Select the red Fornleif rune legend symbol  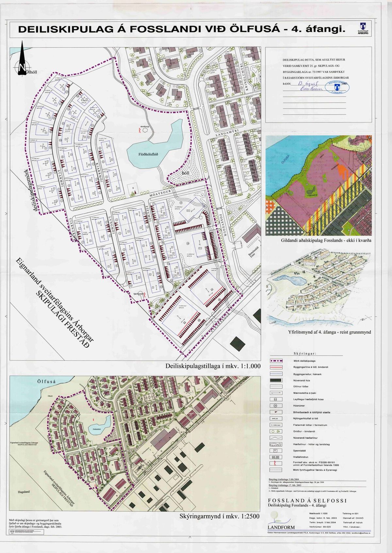pyautogui.click(x=275, y=463)
